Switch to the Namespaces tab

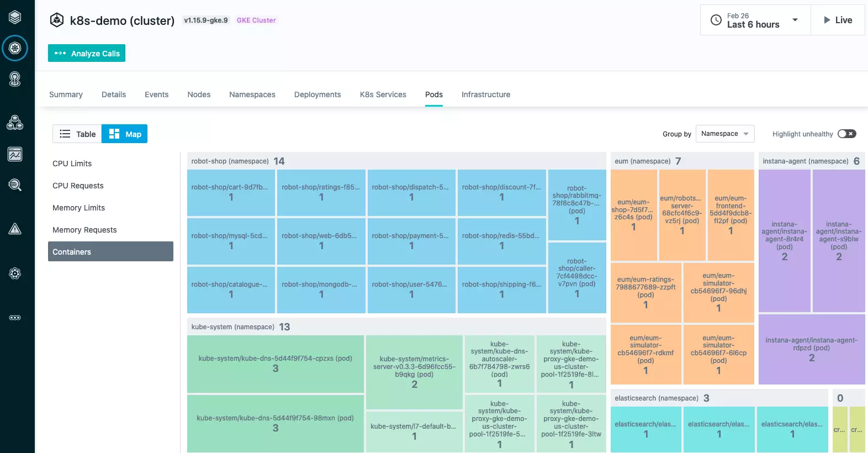click(252, 94)
